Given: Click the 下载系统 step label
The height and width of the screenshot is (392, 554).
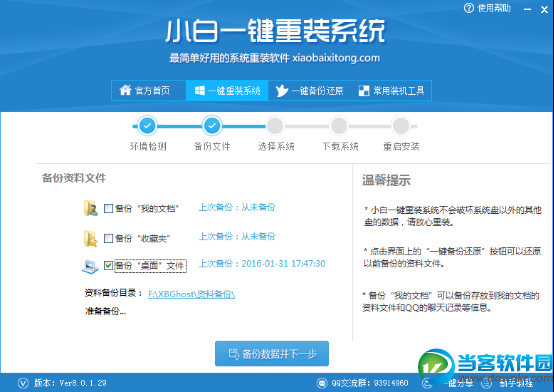Looking at the screenshot, I should point(340,146).
